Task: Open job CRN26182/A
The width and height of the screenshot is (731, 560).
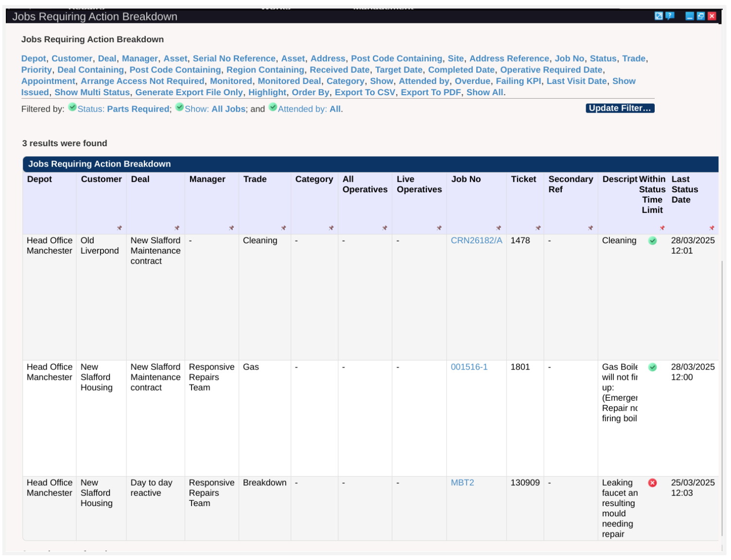Action: point(476,240)
